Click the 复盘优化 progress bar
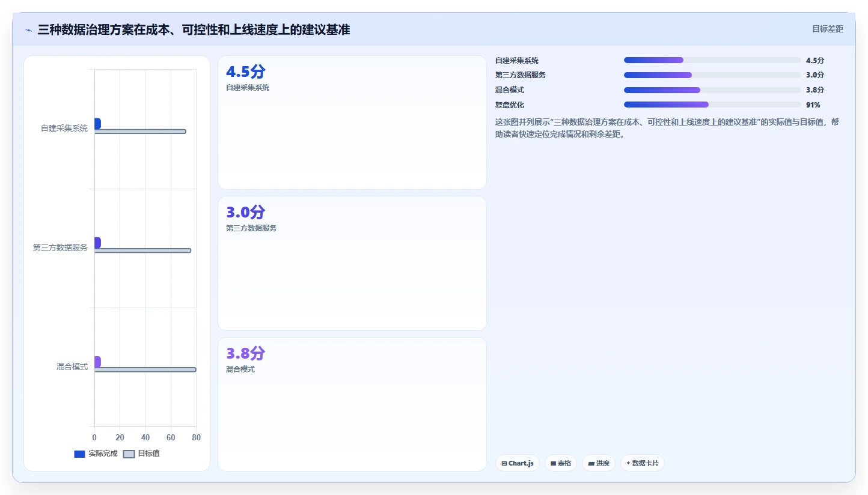The height and width of the screenshot is (495, 868). pos(712,105)
